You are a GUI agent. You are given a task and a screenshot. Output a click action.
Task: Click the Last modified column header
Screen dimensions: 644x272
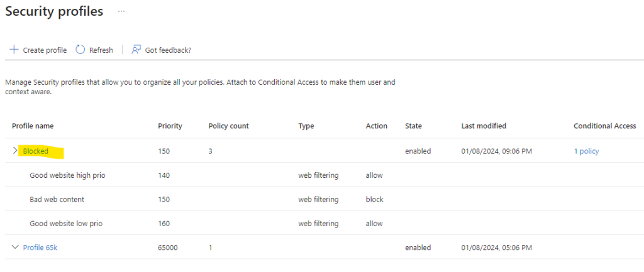point(484,126)
